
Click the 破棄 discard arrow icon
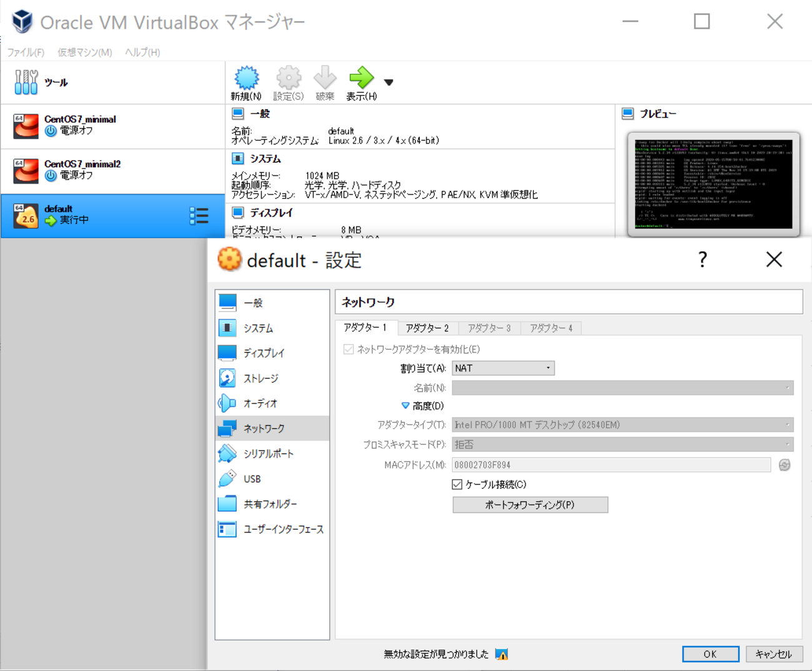coord(325,78)
